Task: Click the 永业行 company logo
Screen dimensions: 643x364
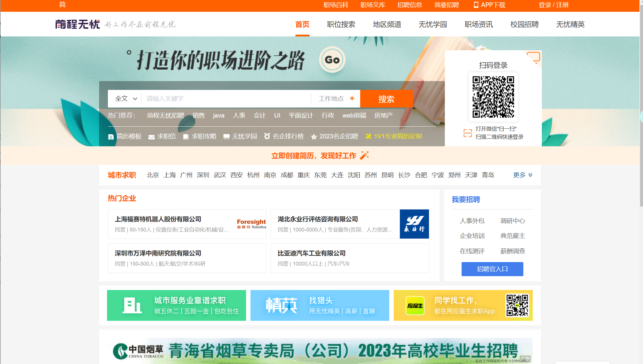Action: pos(414,224)
